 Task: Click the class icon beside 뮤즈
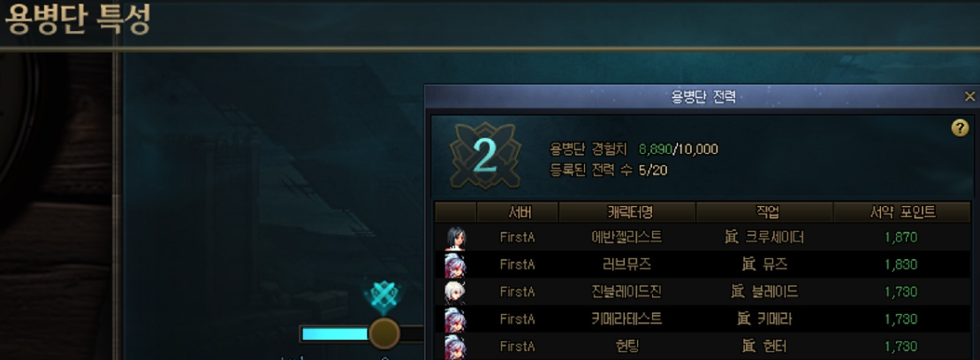(748, 264)
